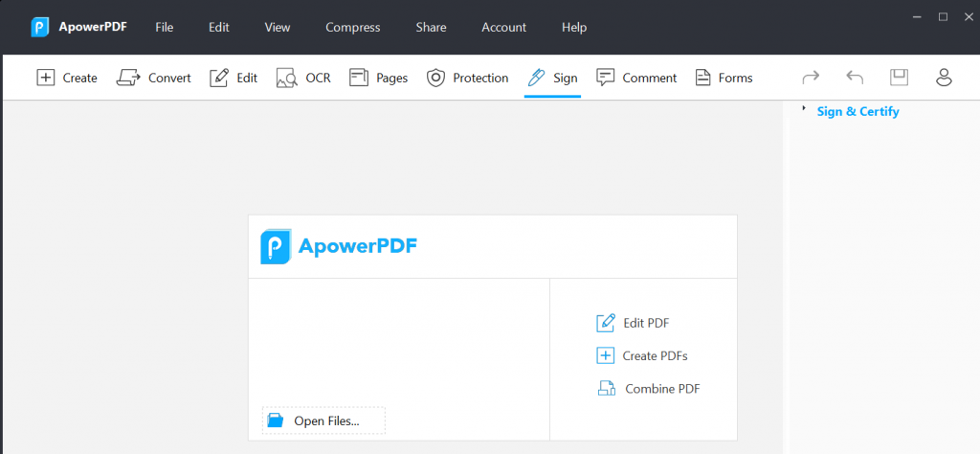980x454 pixels.
Task: Open the Edit menu in title bar
Action: coord(219,28)
